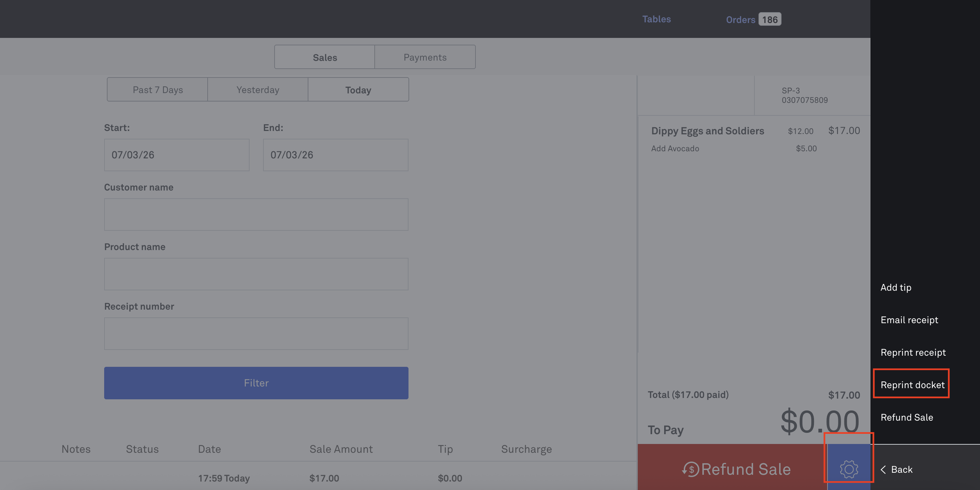Click the Customer name input field

(256, 214)
